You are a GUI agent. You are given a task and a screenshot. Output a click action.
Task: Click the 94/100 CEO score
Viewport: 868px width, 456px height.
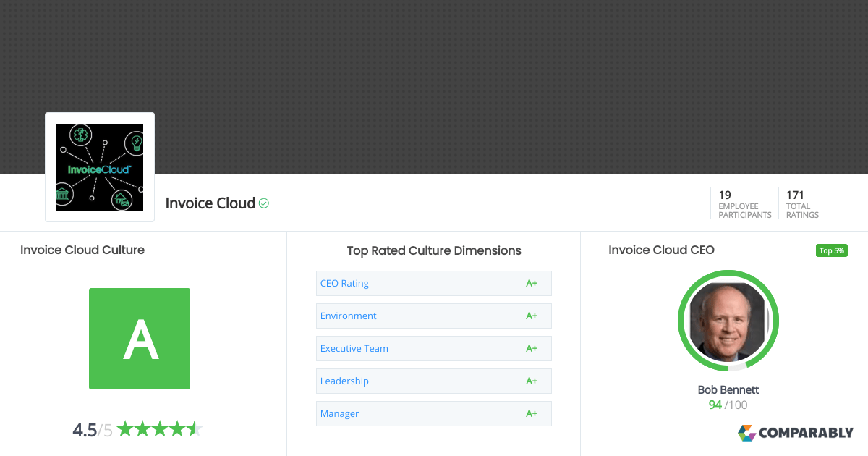(728, 405)
